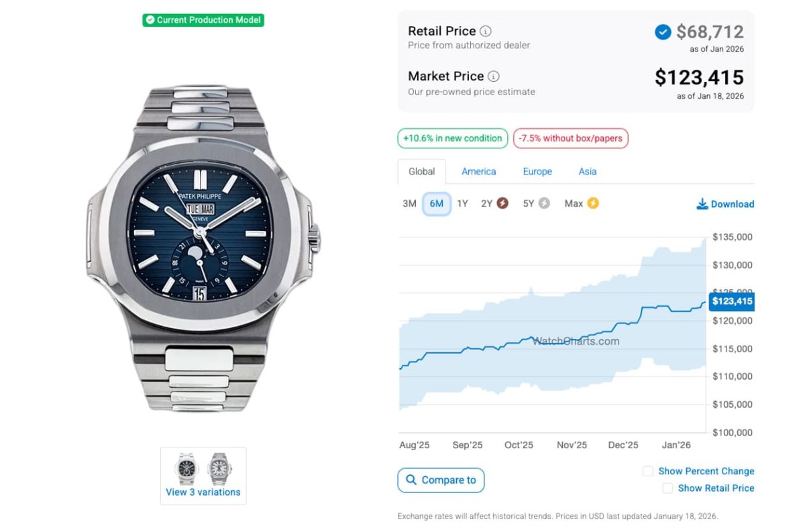Click the Market Price info icon

tap(494, 76)
